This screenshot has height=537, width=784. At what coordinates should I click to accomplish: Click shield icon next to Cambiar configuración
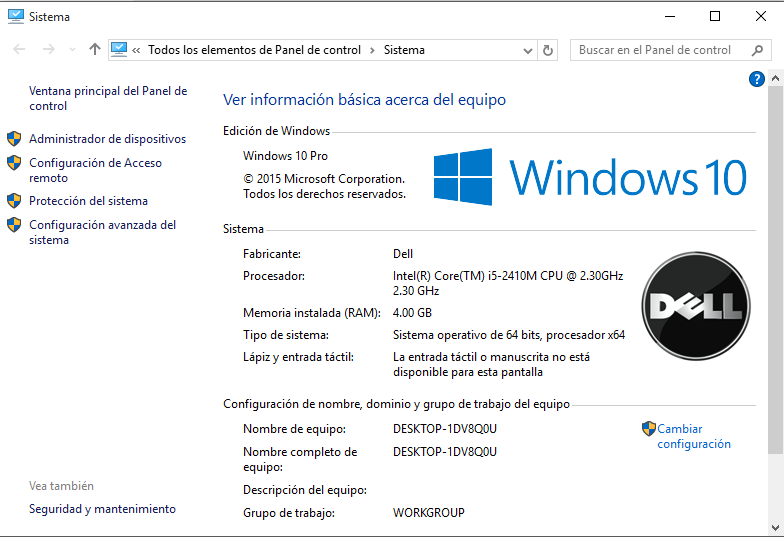(648, 428)
